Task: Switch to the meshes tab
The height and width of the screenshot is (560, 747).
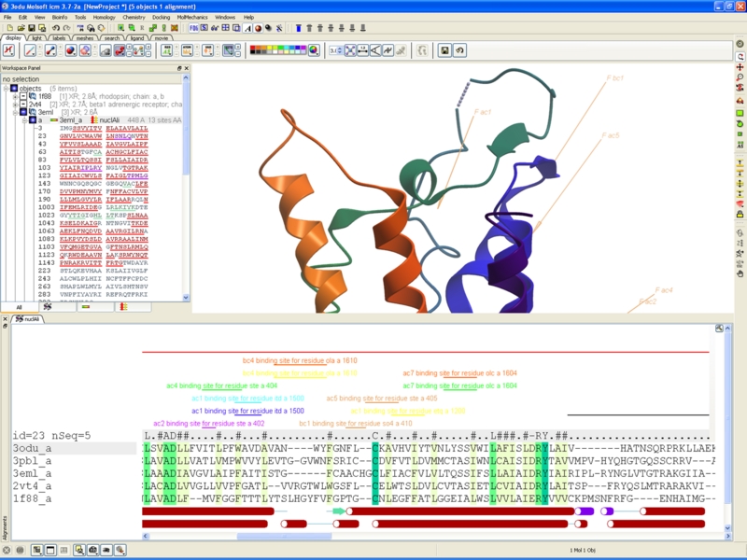Action: [x=85, y=38]
